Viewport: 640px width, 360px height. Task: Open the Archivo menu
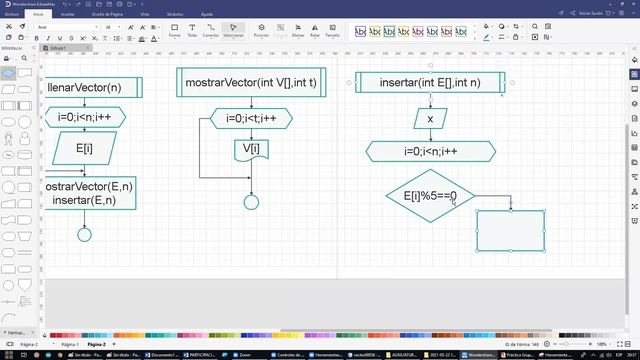[x=11, y=14]
